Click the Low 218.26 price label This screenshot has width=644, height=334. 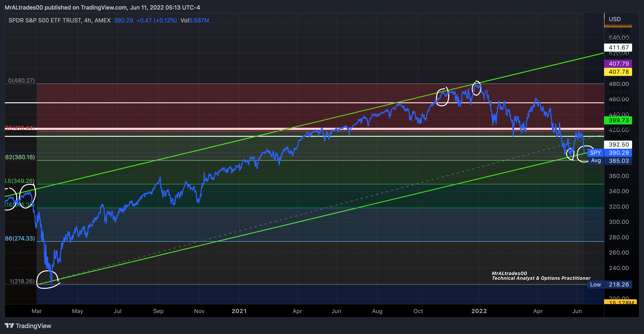tap(610, 285)
